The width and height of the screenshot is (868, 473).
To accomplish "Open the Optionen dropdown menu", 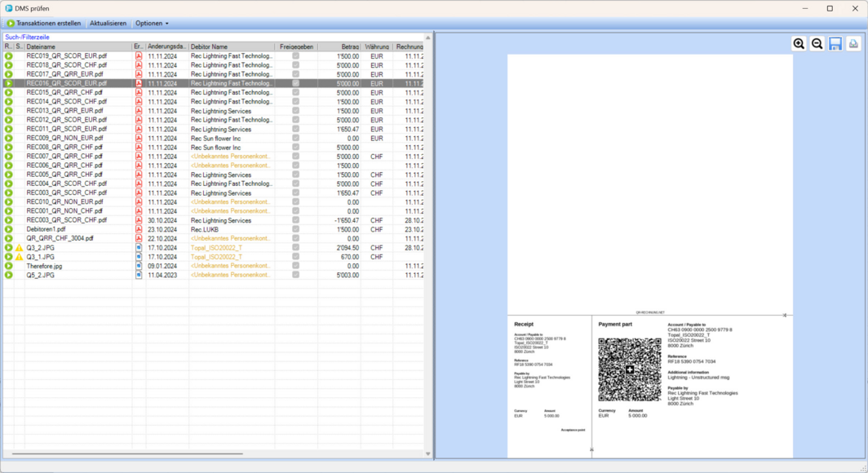I will [x=152, y=24].
